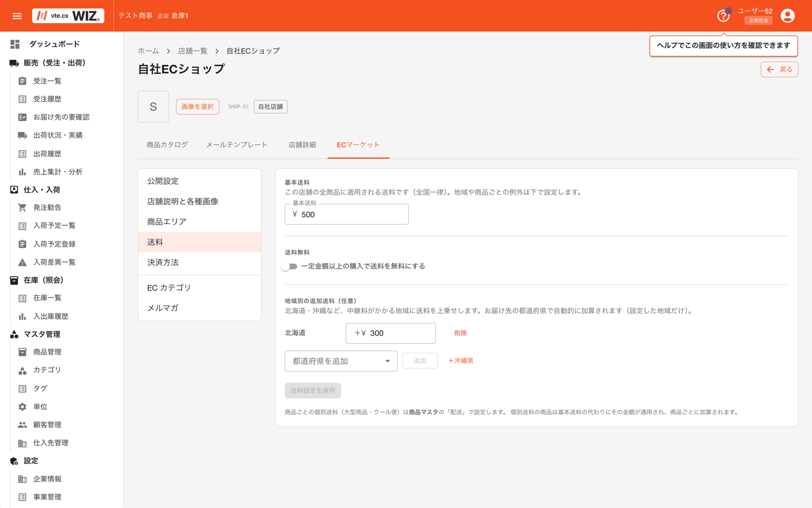Open EC カテゴリ in the side menu

[x=200, y=288]
